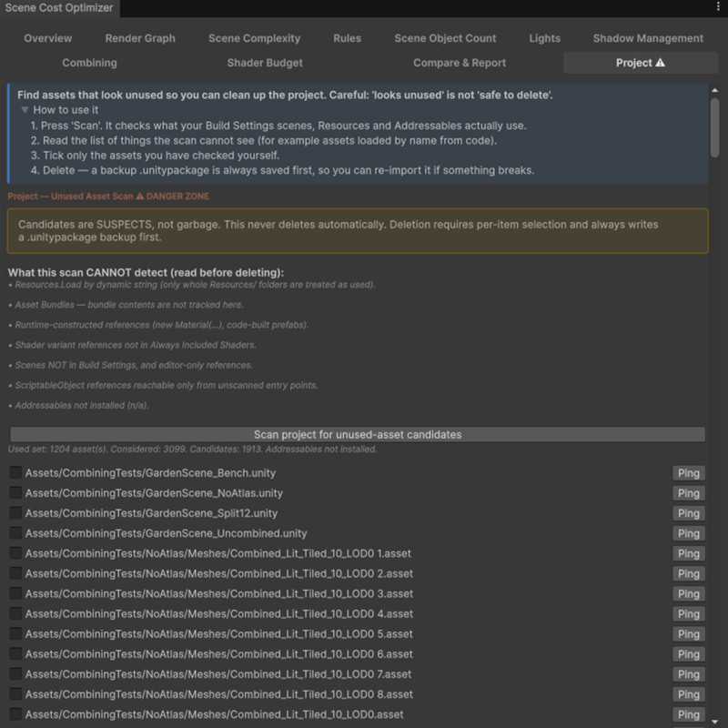Open the Shadow Management tab

tap(648, 38)
